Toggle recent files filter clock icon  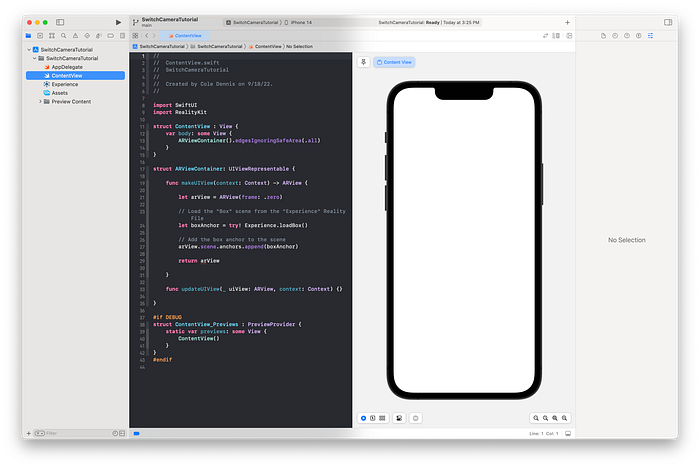pos(115,433)
